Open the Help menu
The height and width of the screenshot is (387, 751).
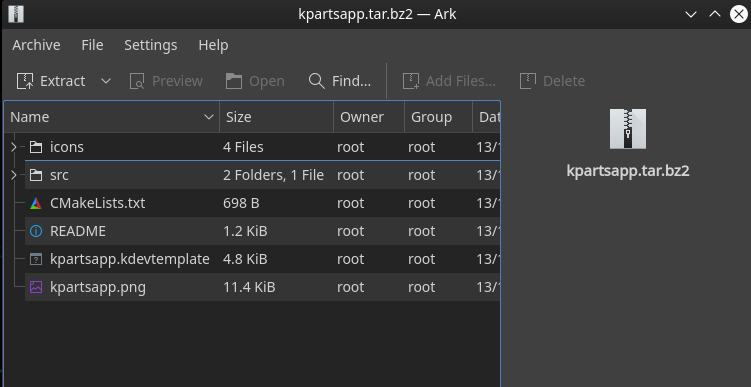click(213, 45)
